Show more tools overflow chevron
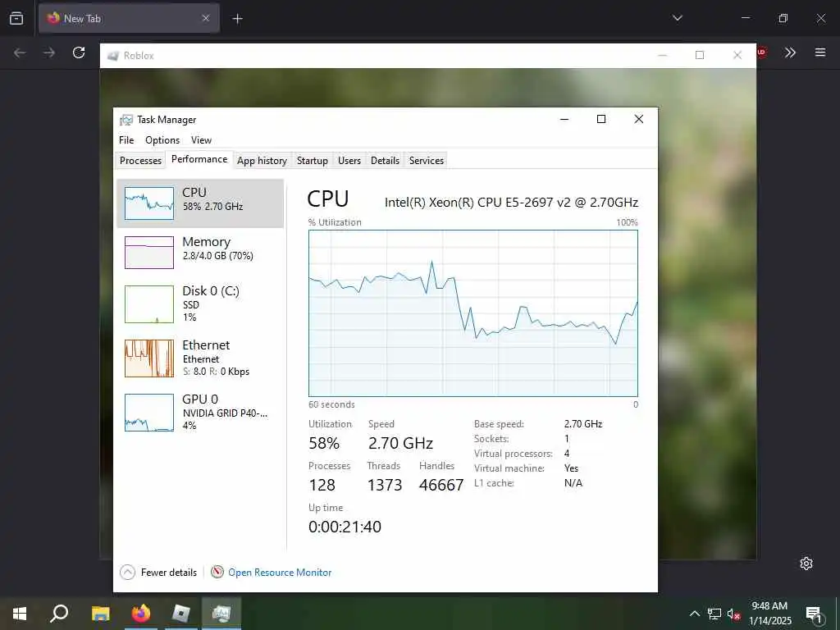 [790, 52]
